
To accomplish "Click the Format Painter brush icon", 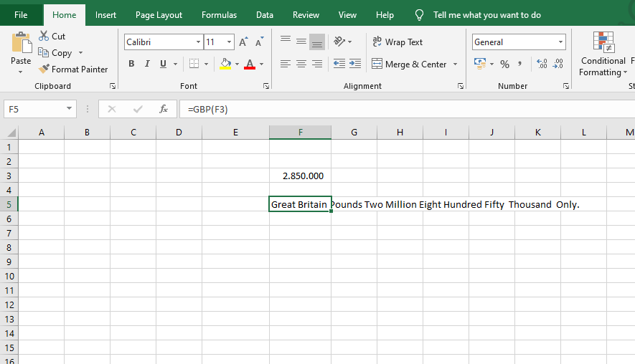I will pos(44,70).
